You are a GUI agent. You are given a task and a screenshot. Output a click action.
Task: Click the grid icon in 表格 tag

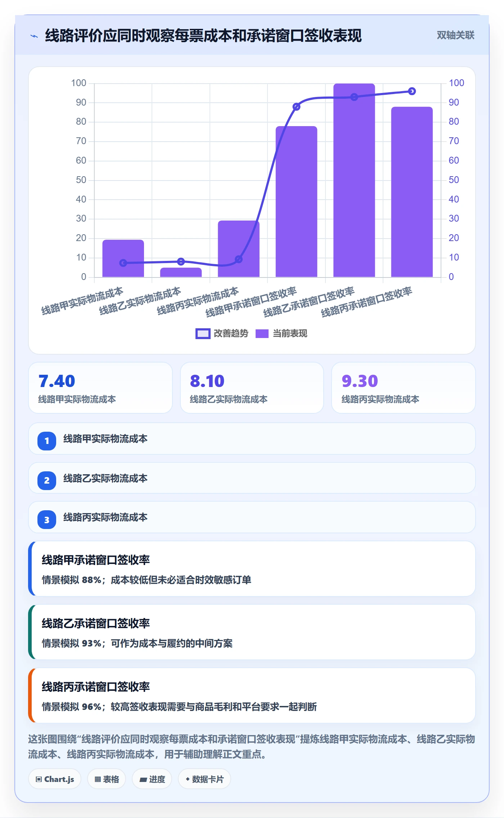[x=98, y=779]
